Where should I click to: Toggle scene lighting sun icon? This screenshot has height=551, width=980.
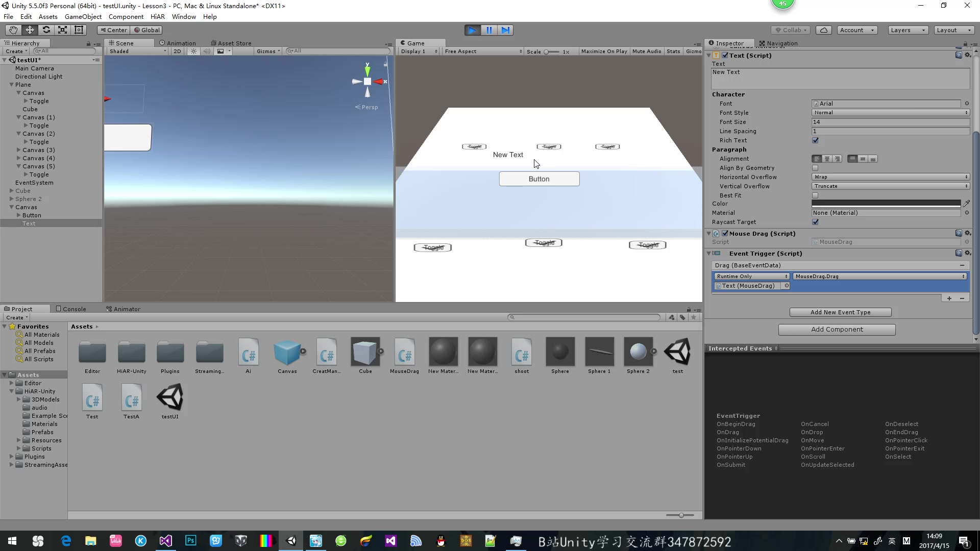[x=193, y=51]
